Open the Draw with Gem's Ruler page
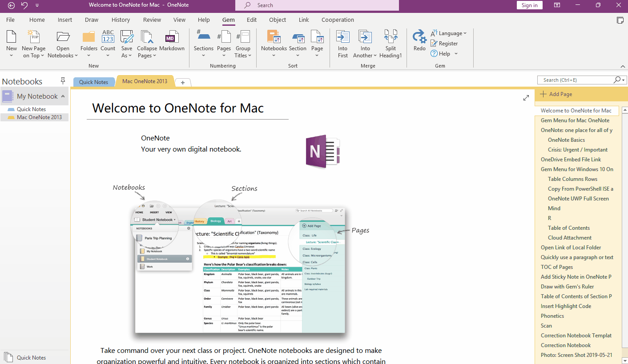This screenshot has height=364, width=628. click(x=567, y=287)
